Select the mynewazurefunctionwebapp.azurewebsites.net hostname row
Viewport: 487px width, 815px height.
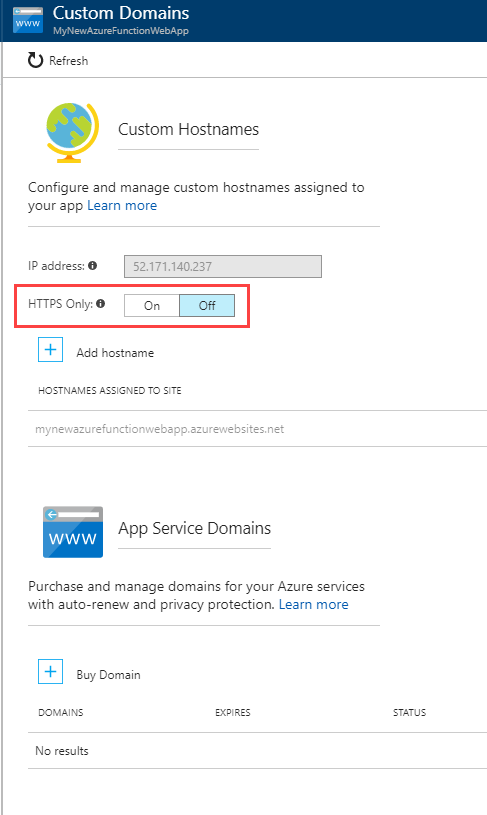coord(257,429)
